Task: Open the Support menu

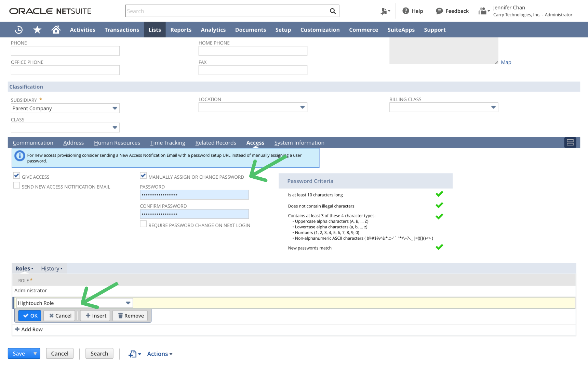Action: 435,30
